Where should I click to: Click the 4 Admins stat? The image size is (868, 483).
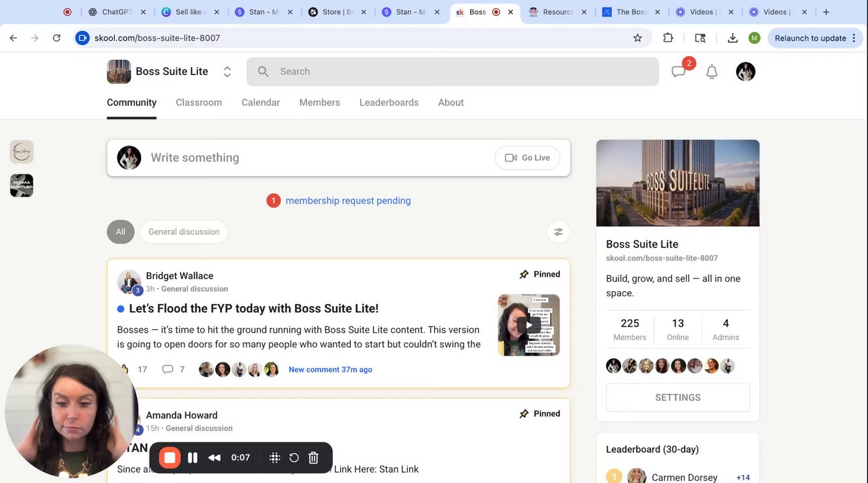(x=726, y=329)
